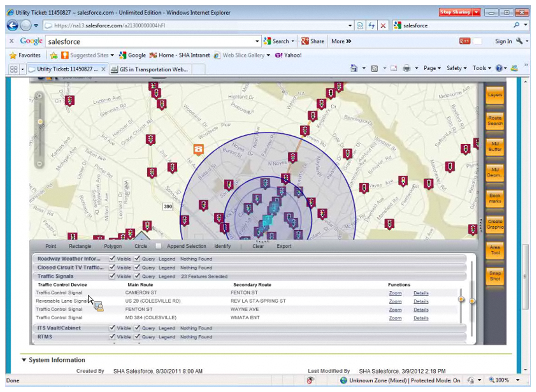Open the 100% zoom level dropdown
Viewport: 536px width, 392px height.
518,380
